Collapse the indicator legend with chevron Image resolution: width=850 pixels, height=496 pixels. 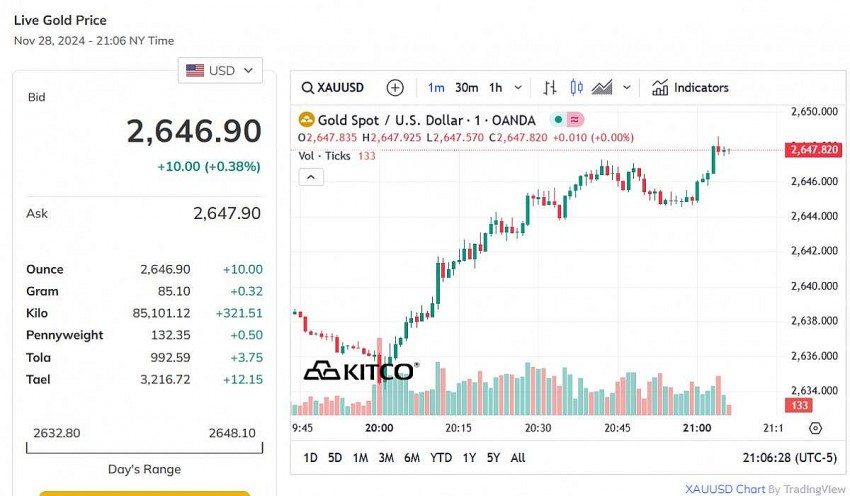pos(311,177)
